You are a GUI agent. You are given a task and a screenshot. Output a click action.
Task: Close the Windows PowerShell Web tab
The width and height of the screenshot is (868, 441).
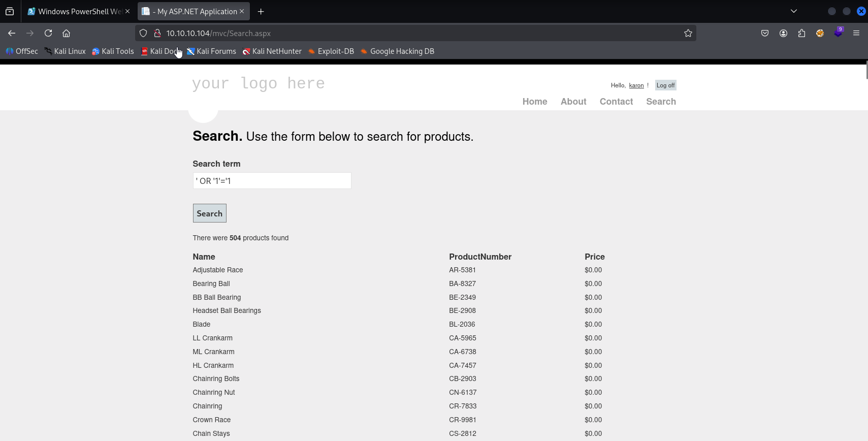[127, 11]
